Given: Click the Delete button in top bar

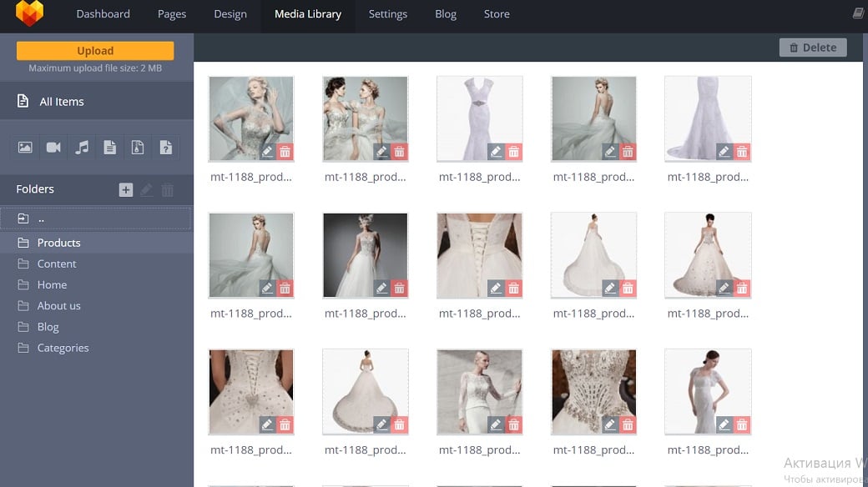Looking at the screenshot, I should 812,48.
